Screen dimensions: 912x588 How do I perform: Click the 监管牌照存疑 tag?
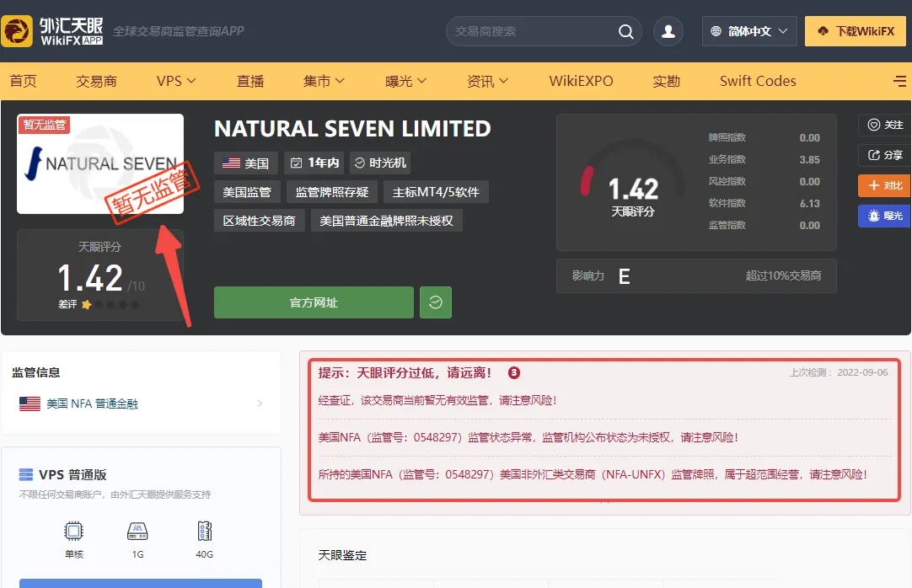coord(332,192)
